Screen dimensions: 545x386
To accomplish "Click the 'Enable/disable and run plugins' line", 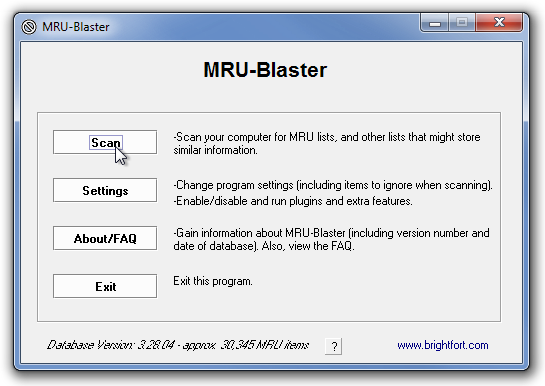I will coord(293,201).
